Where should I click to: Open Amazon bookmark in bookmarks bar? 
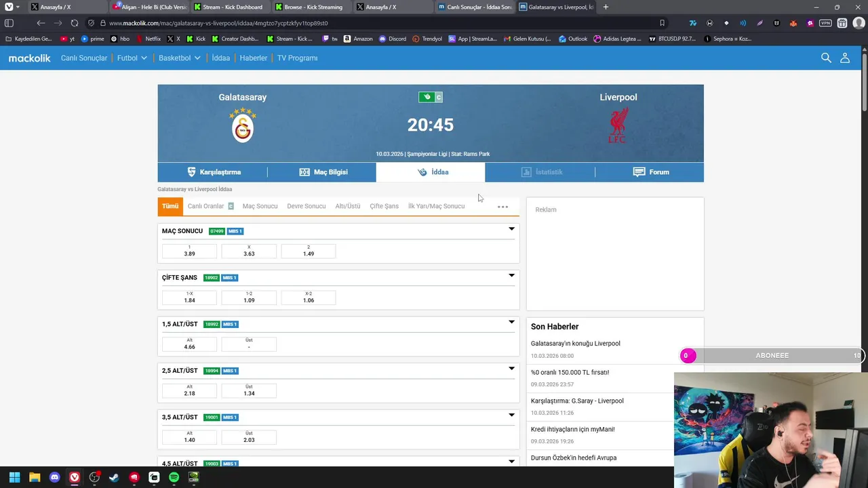tap(358, 39)
